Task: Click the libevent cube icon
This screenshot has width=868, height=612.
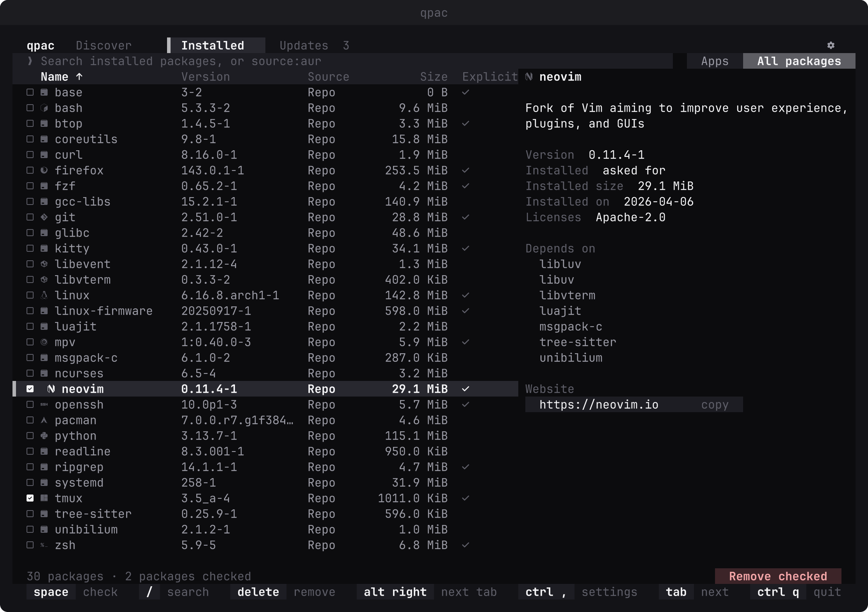Action: click(x=44, y=264)
